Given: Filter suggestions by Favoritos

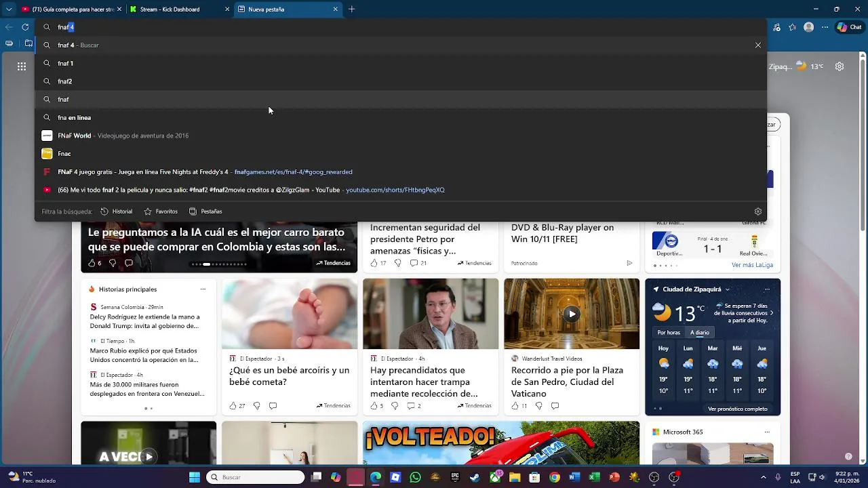Looking at the screenshot, I should [161, 211].
